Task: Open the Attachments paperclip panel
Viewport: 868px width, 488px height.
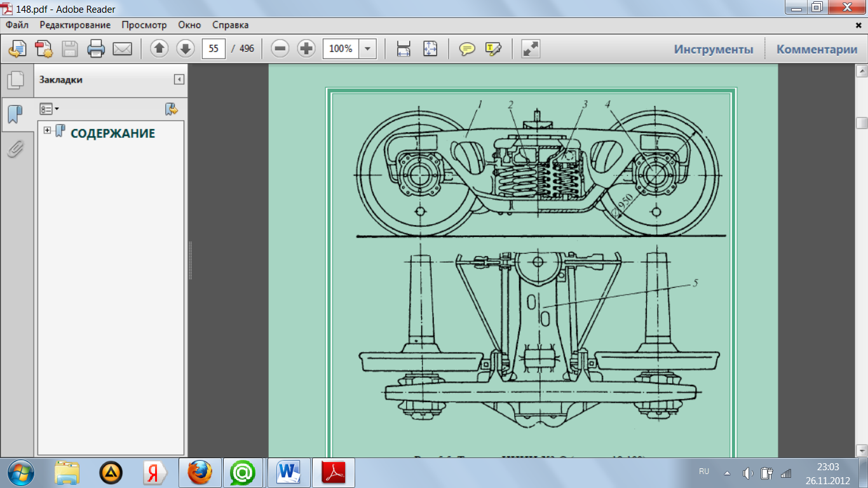Action: (x=15, y=149)
